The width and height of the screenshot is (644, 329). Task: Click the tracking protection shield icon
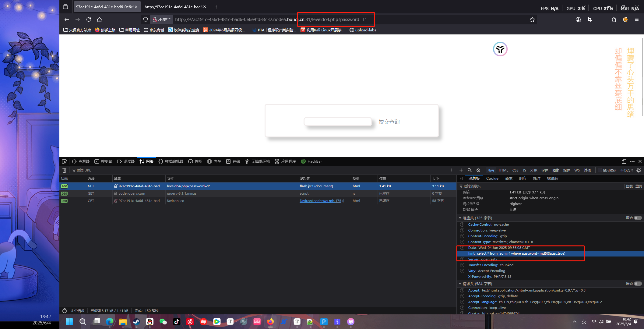146,19
